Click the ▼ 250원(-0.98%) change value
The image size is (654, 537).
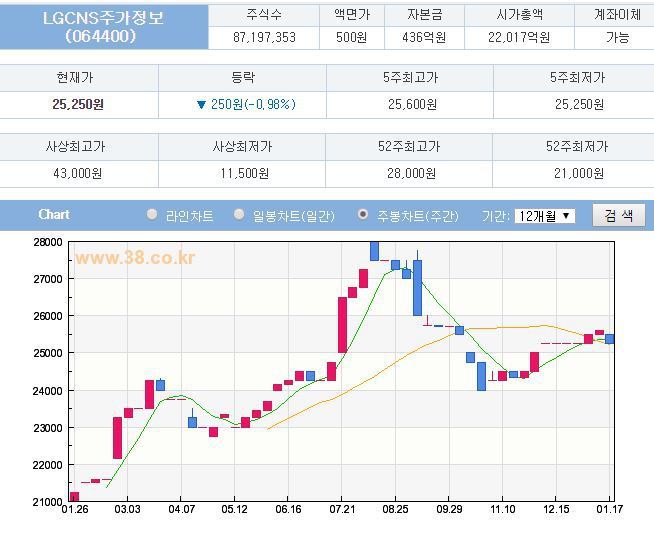[246, 104]
